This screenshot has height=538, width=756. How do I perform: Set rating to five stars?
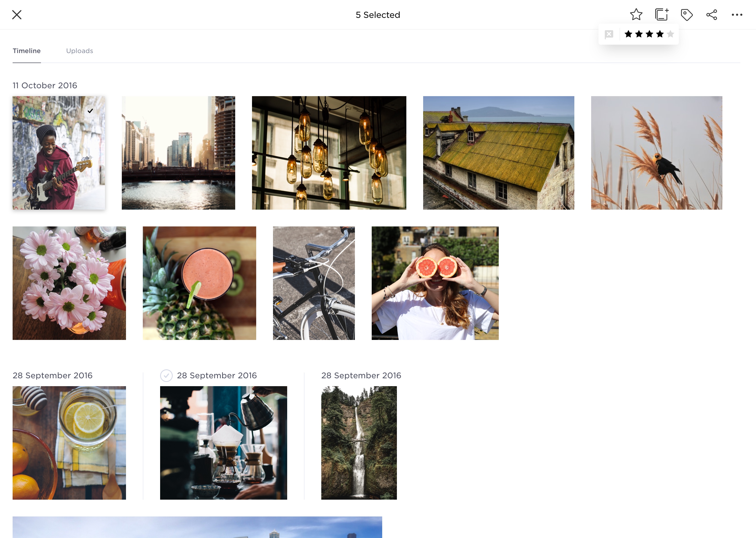coord(670,34)
